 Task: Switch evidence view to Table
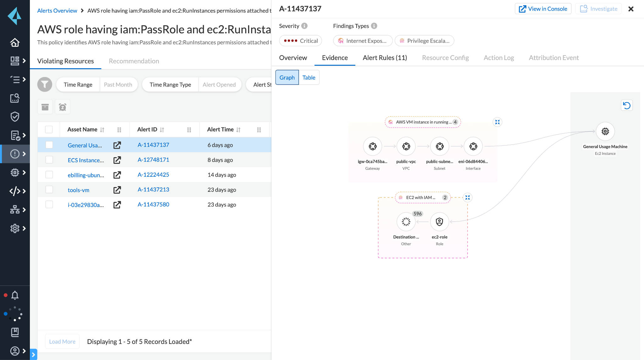pyautogui.click(x=309, y=77)
